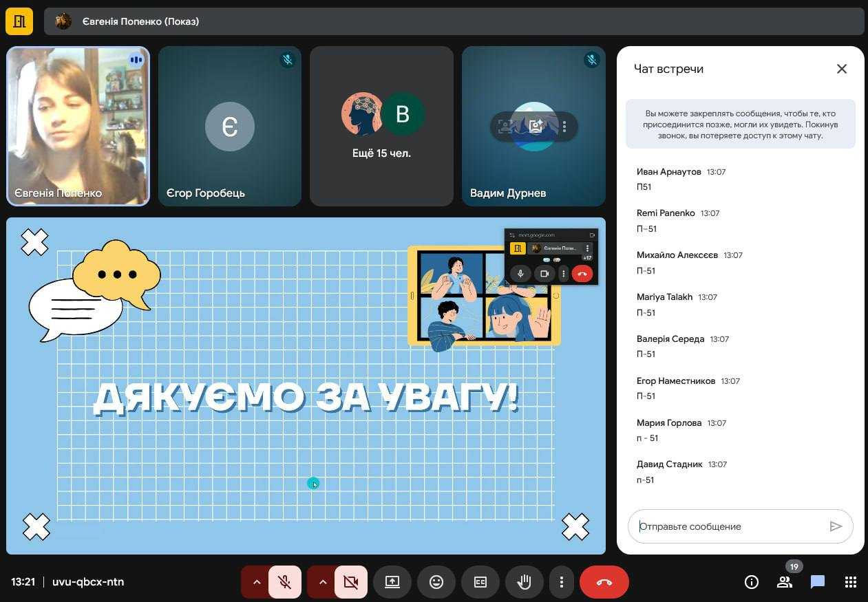Leave the call with the red button

pos(604,582)
